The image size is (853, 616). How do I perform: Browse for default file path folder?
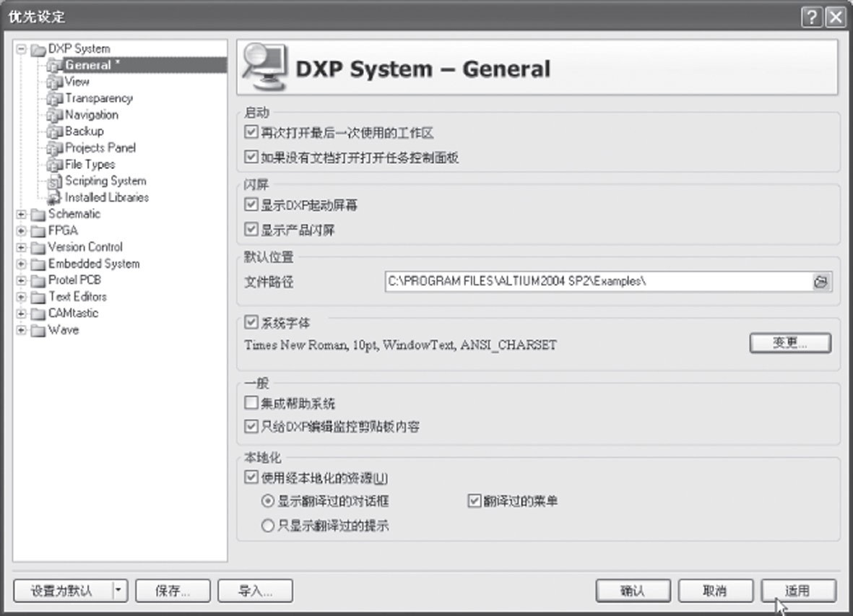tap(821, 282)
